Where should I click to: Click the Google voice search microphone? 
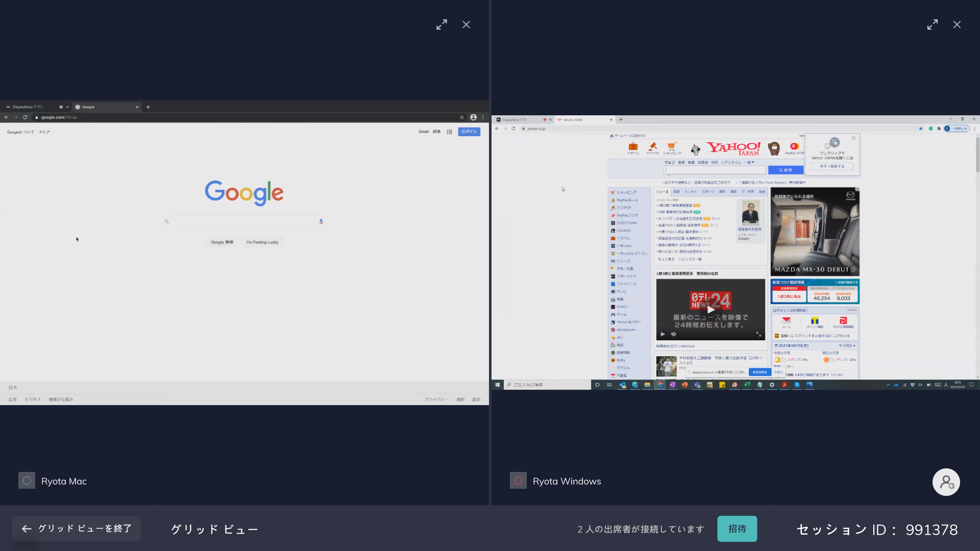tap(321, 221)
